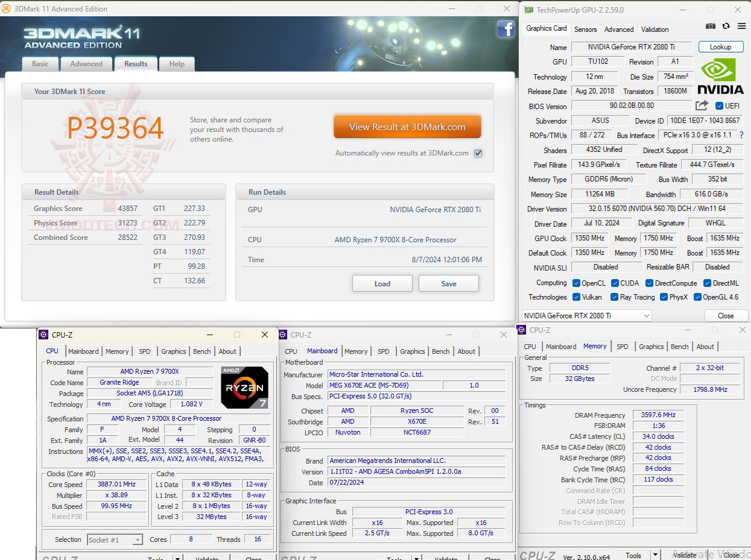Click CAS# Latency value 34.0 clocks
This screenshot has height=560, width=751.
coord(658,436)
